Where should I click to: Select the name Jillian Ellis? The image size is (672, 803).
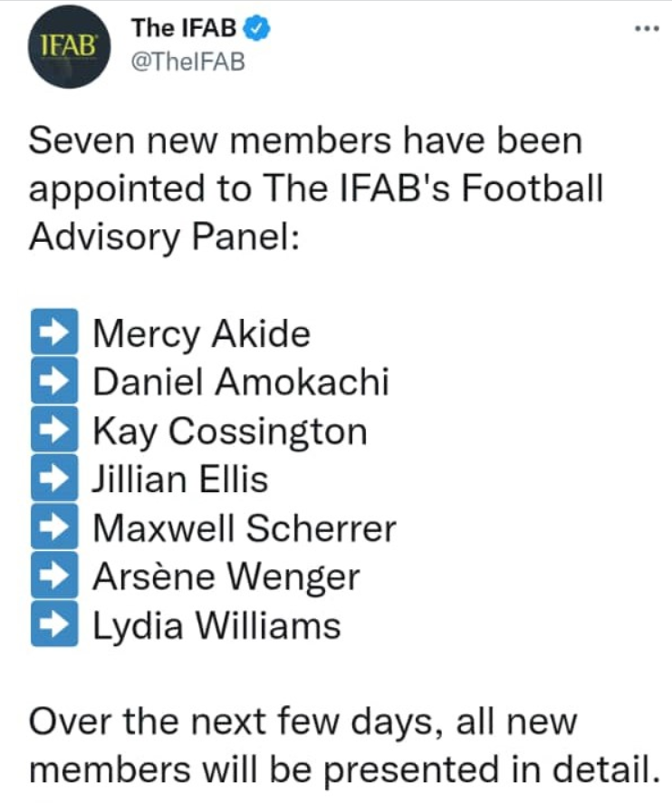pyautogui.click(x=180, y=479)
